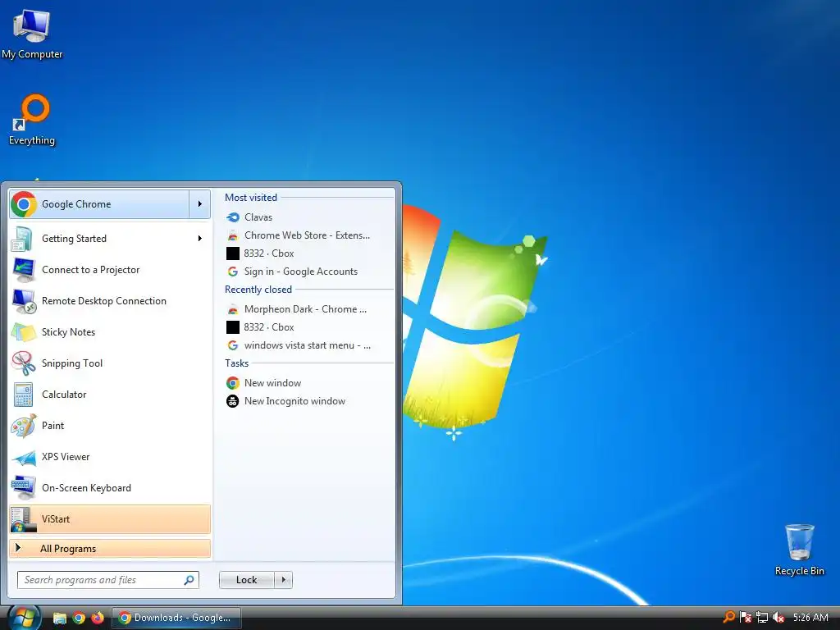Switch to Downloads - Google... taskbar window
Image resolution: width=840 pixels, height=630 pixels.
(x=176, y=618)
